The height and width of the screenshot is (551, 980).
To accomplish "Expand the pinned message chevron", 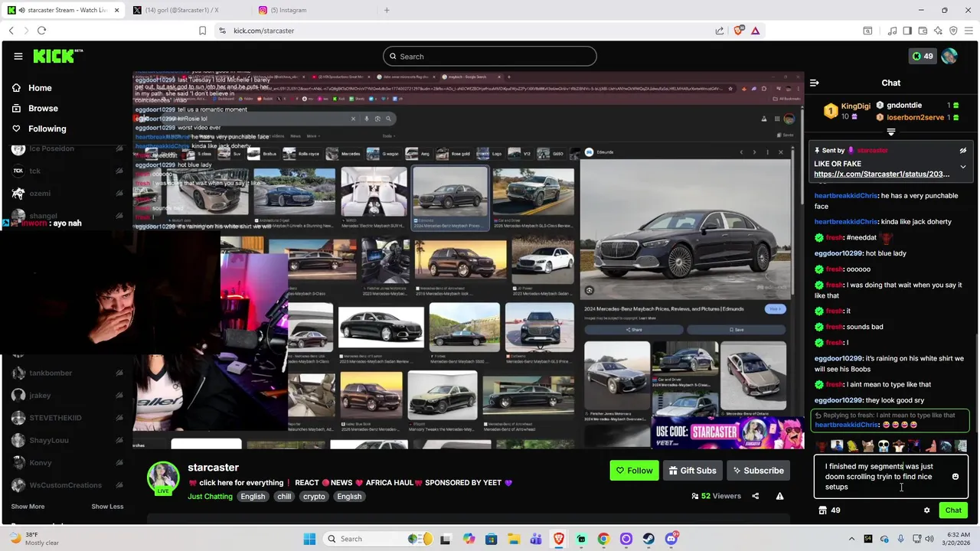I will pyautogui.click(x=963, y=167).
